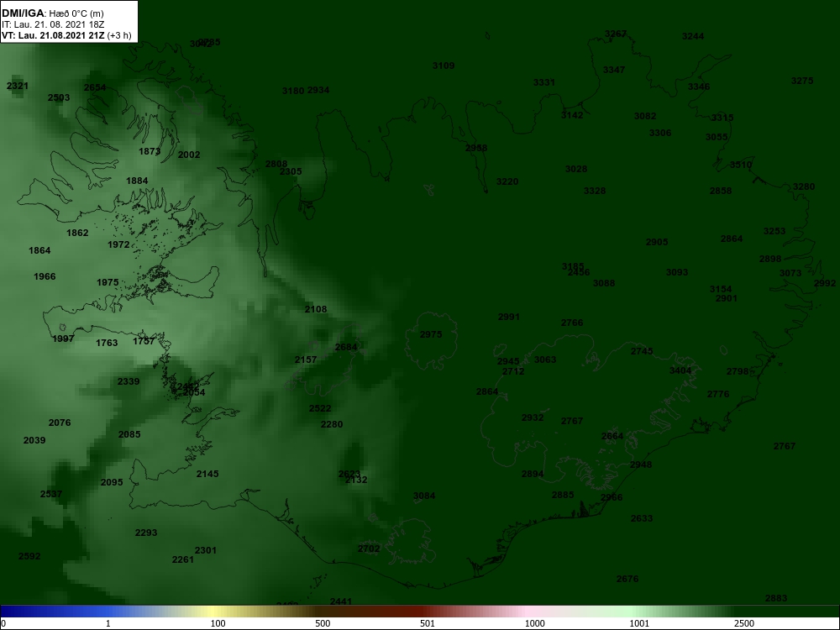Click the map value 2503
The height and width of the screenshot is (630, 840).
point(59,97)
